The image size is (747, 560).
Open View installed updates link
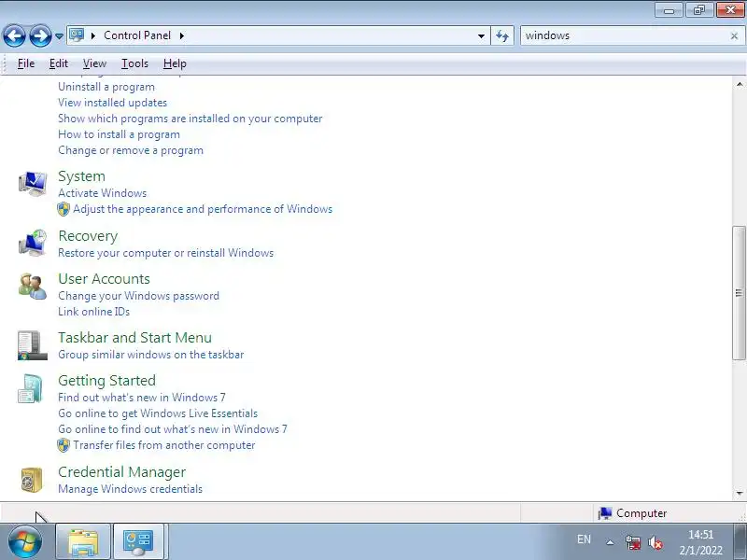tap(112, 103)
